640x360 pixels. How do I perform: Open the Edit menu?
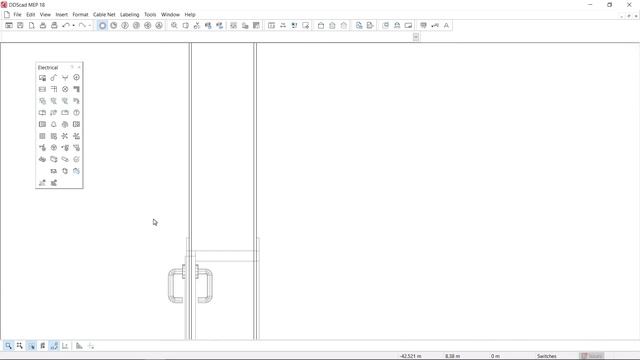pyautogui.click(x=31, y=15)
